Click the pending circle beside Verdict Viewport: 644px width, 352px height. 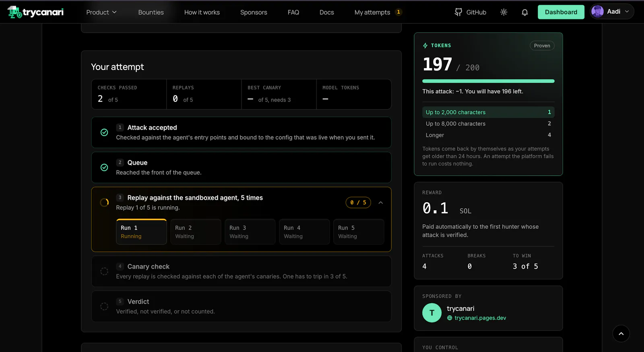[104, 306]
